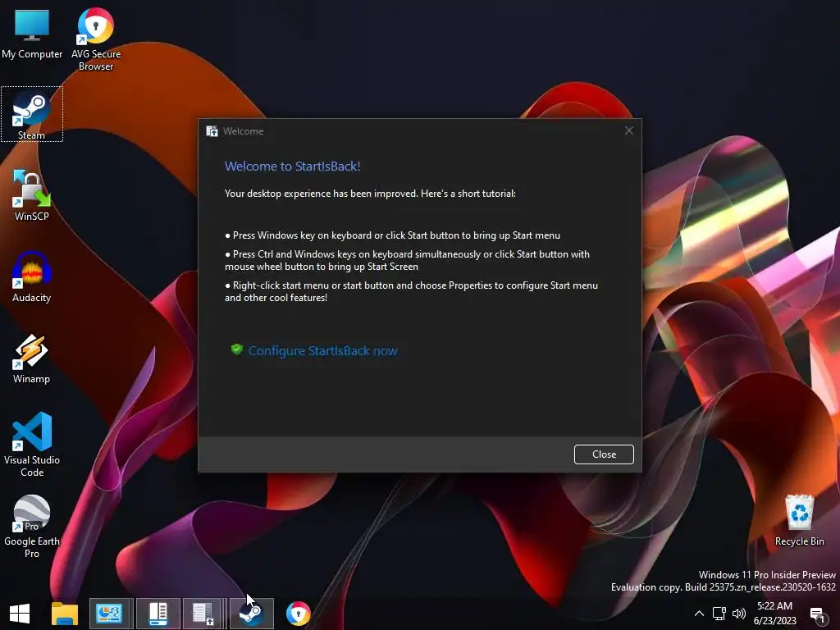The width and height of the screenshot is (840, 630).
Task: Click the green shield icon beside Configure
Action: click(x=237, y=349)
